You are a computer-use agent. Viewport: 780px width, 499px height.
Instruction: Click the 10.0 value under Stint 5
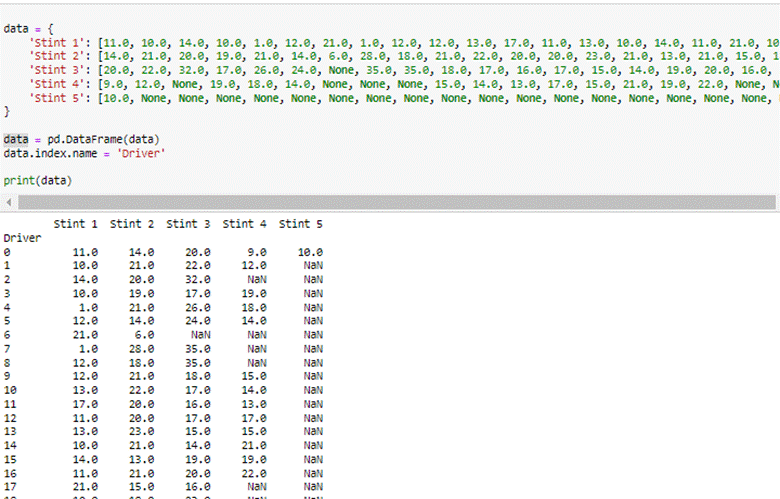coord(310,253)
